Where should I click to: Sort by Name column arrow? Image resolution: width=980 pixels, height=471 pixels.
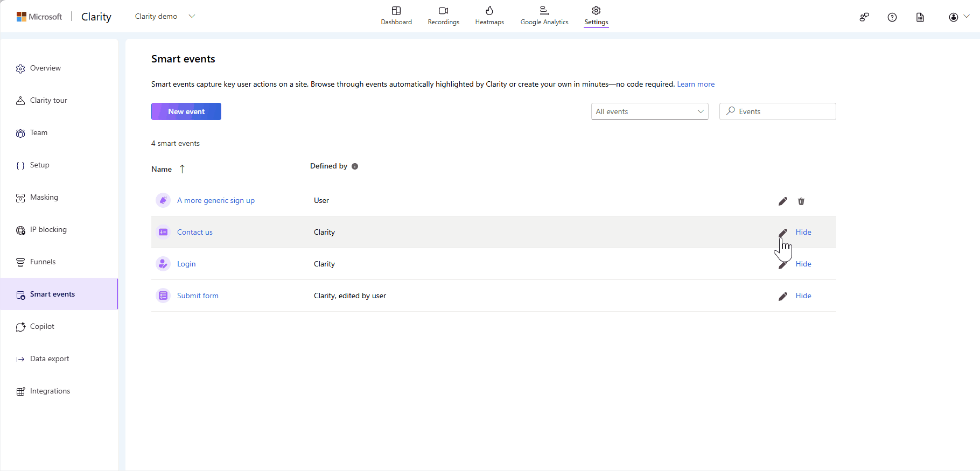[x=182, y=169]
